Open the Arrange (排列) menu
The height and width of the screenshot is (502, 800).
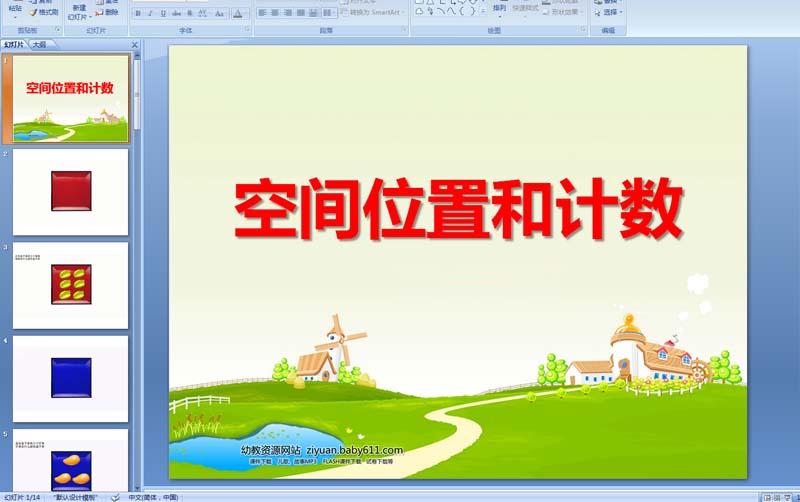tap(499, 8)
